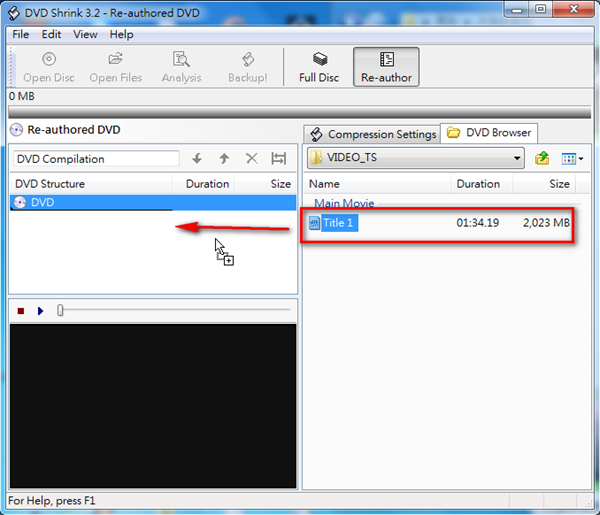Viewport: 600px width, 515px height.
Task: Minimize the DVD Shrink window
Action: pyautogui.click(x=517, y=9)
